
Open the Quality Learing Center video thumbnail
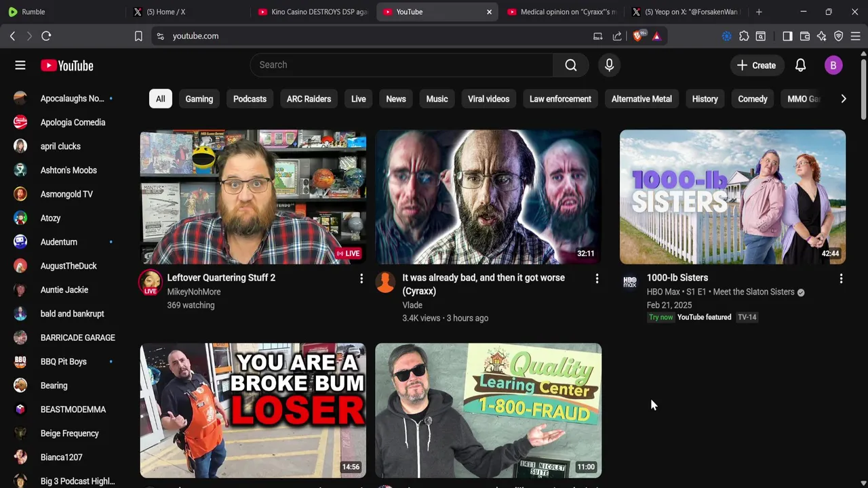488,410
